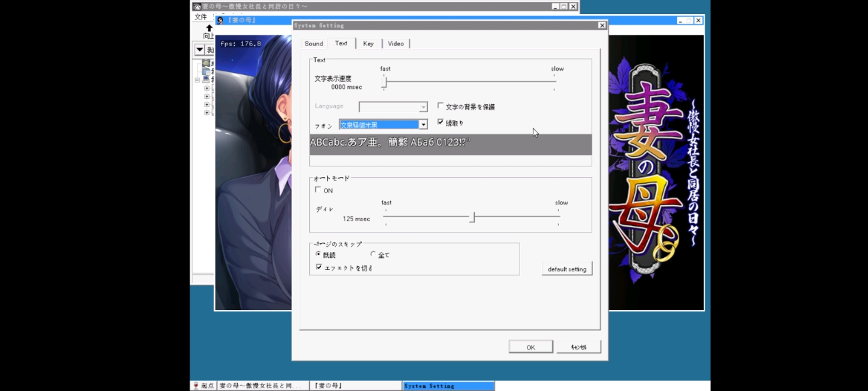868x391 pixels.
Task: Click the font preview sample text
Action: pyautogui.click(x=390, y=142)
